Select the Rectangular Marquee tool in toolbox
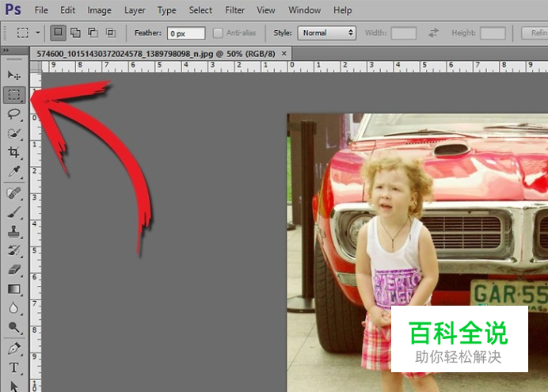The image size is (548, 392). [14, 94]
